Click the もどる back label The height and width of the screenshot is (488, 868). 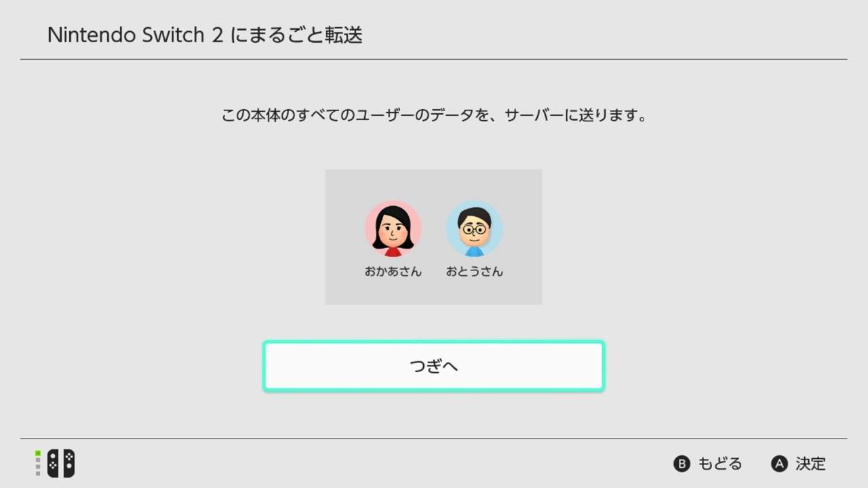720,464
